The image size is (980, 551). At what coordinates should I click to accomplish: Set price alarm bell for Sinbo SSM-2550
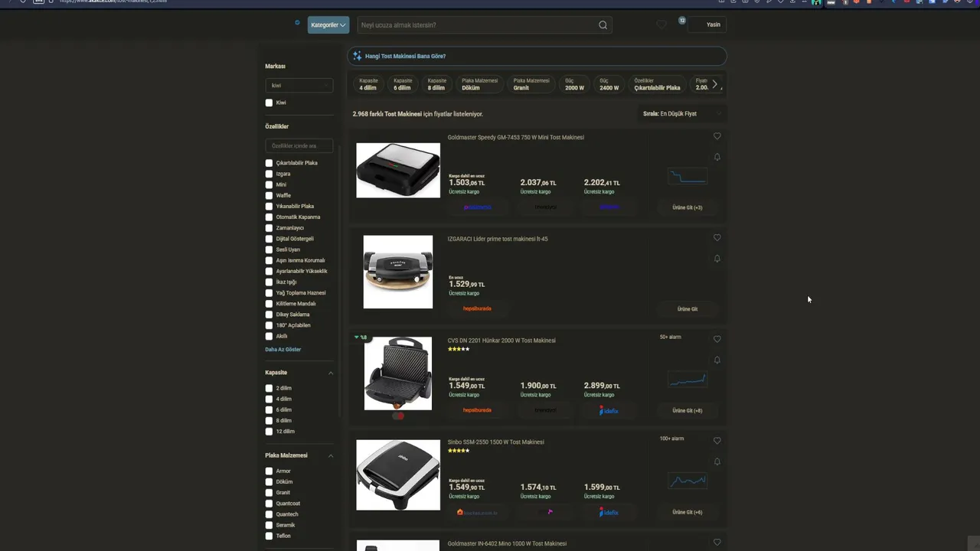click(x=717, y=461)
